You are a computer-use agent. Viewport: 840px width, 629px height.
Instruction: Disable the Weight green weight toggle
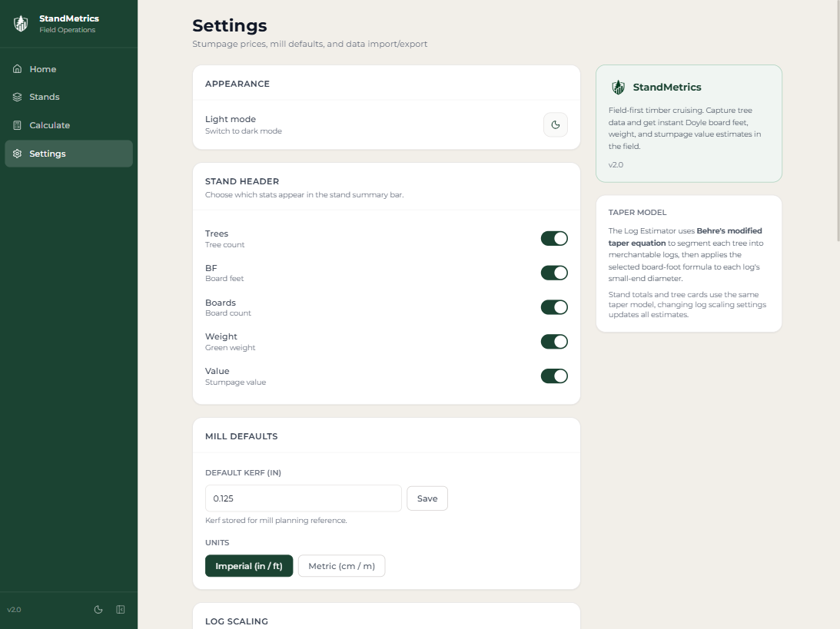pos(554,342)
